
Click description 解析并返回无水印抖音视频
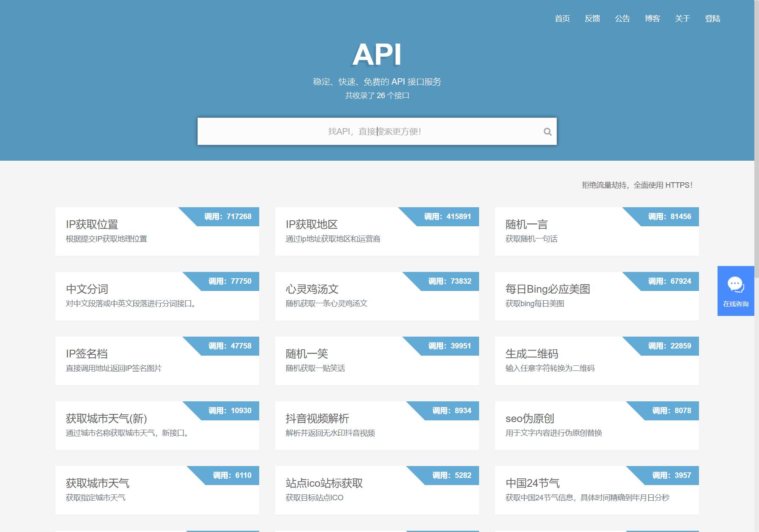330,433
